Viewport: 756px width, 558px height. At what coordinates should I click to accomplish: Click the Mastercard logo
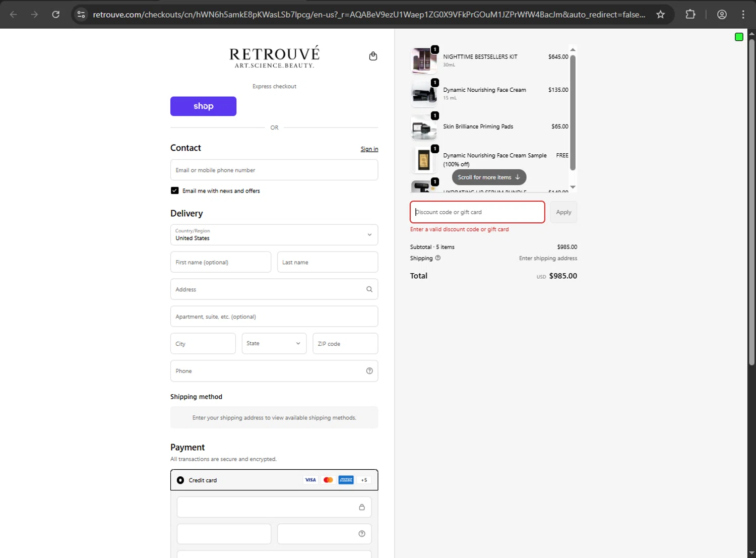(x=328, y=480)
